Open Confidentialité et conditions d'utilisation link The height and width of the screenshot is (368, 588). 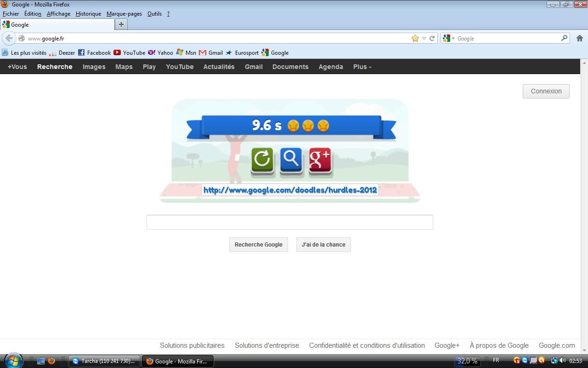pyautogui.click(x=367, y=345)
